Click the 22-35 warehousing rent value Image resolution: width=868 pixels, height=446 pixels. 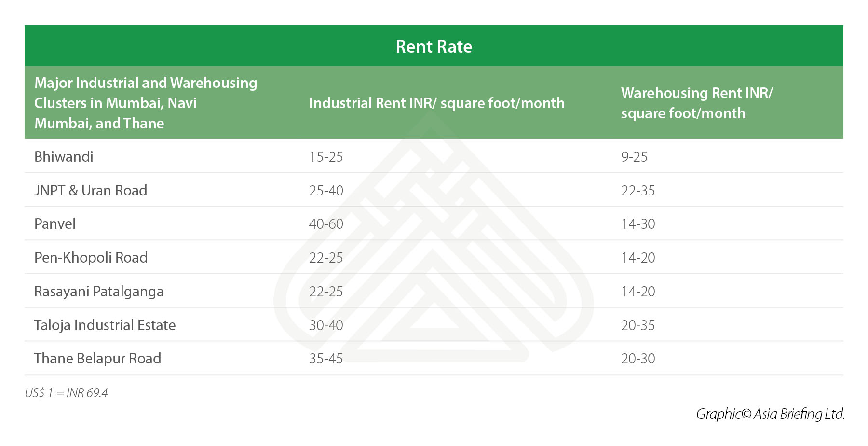tap(637, 191)
